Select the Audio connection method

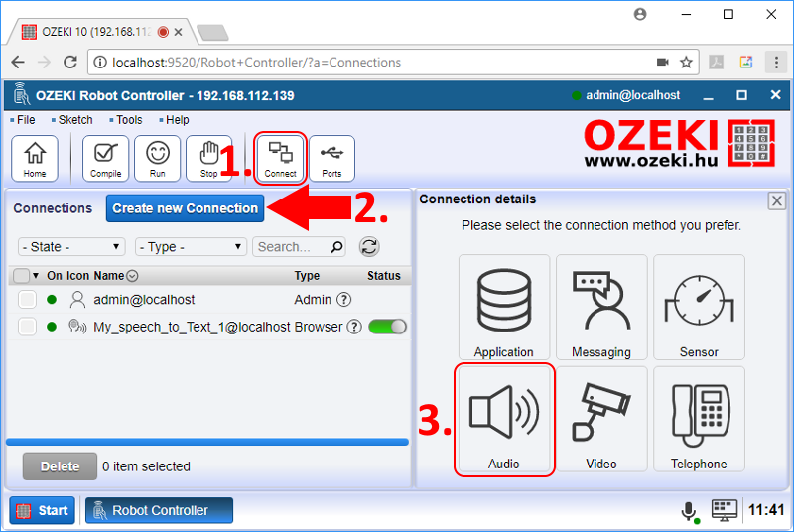[x=504, y=419]
